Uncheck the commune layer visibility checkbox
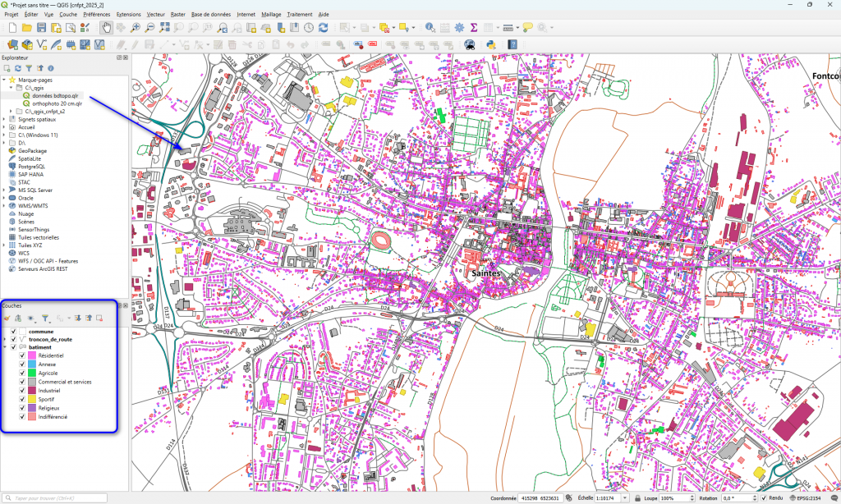The image size is (841, 504). (14, 332)
